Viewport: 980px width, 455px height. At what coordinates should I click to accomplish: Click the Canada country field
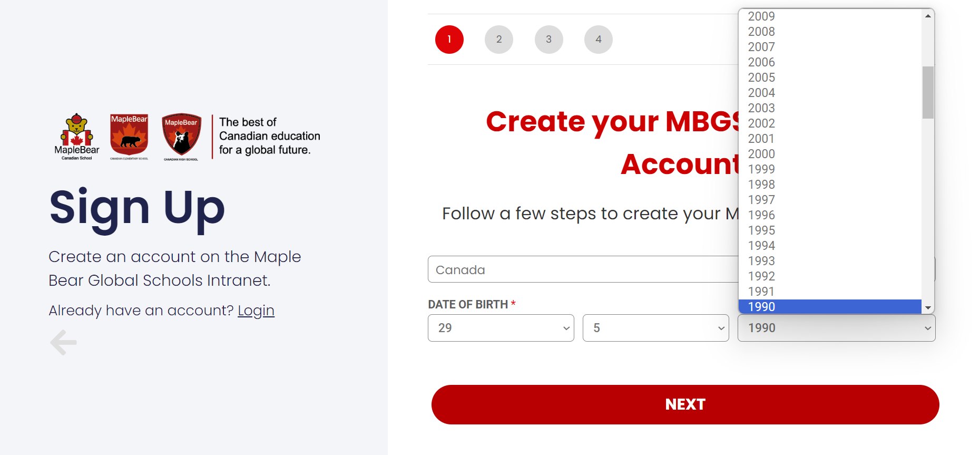(x=583, y=269)
